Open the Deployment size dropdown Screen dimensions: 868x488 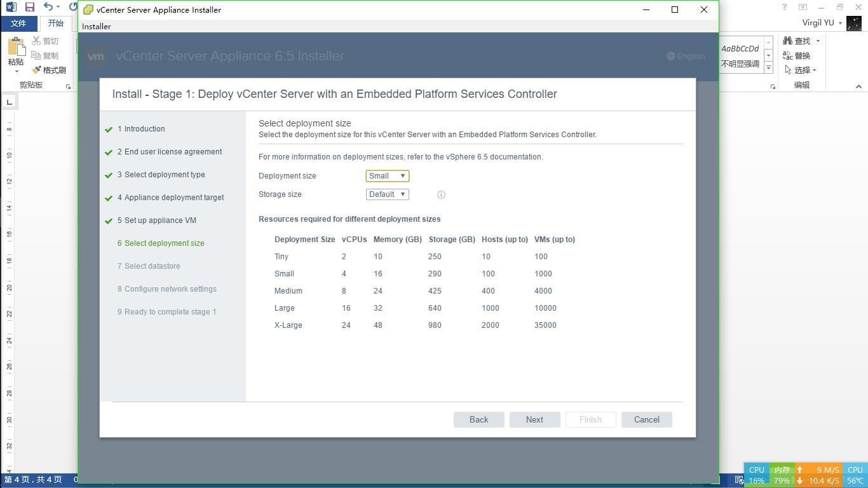388,176
